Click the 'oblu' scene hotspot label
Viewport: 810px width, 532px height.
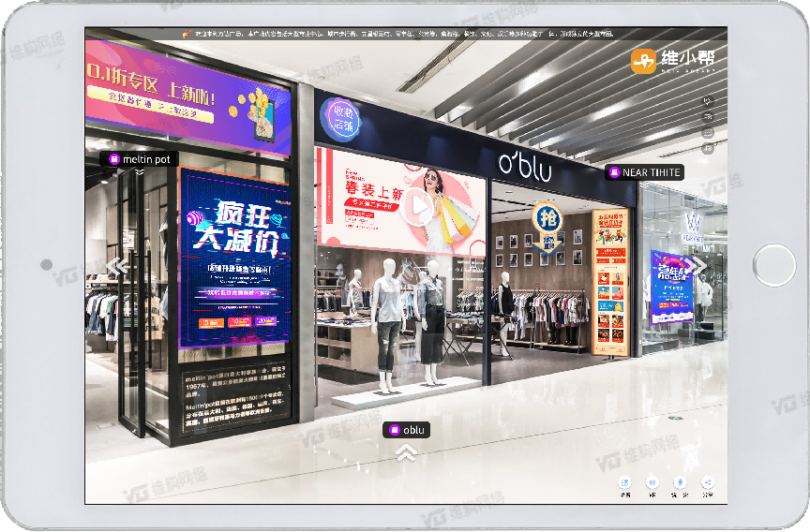(x=406, y=430)
